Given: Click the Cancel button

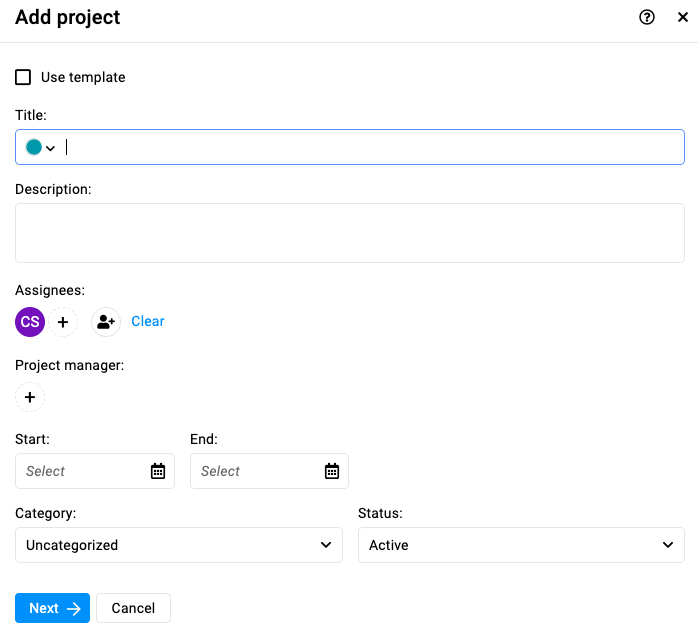Looking at the screenshot, I should coord(133,608).
